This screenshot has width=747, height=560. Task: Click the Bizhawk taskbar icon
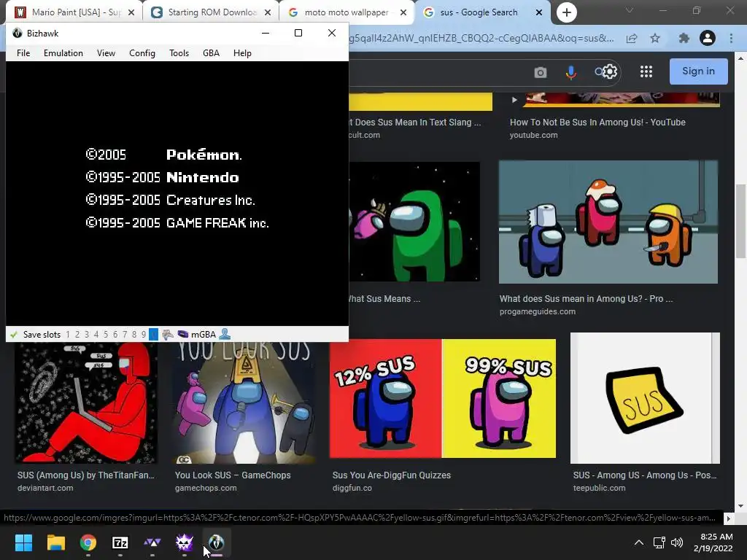(216, 542)
